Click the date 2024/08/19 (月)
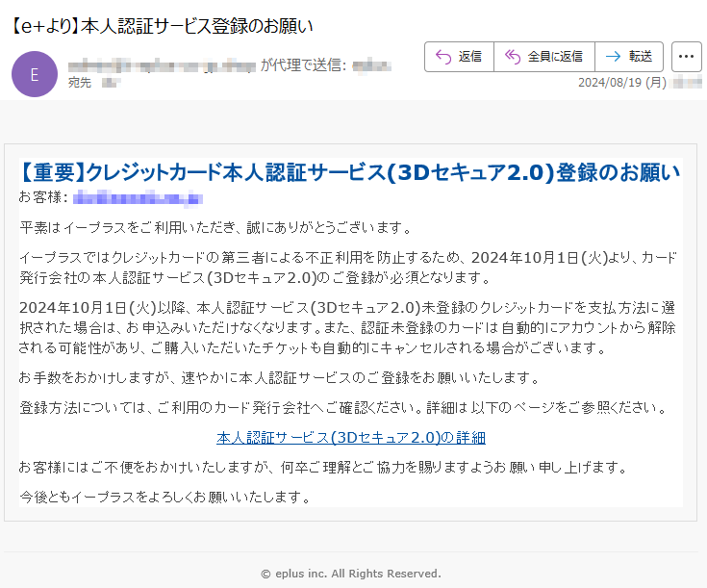This screenshot has width=707, height=588. [622, 82]
